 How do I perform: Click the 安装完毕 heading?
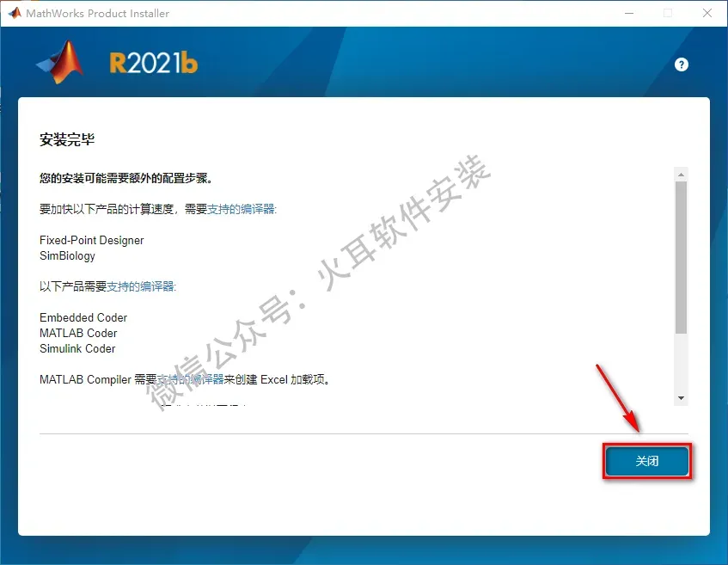pyautogui.click(x=67, y=139)
